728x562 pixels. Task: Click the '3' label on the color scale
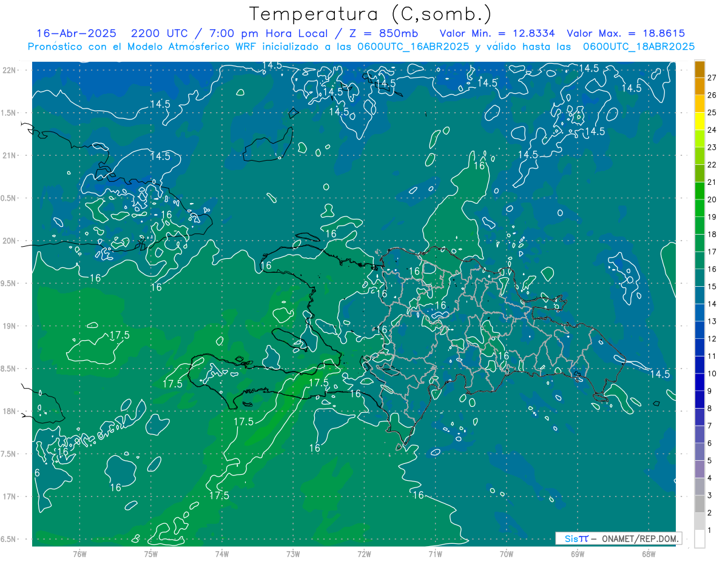tap(710, 496)
